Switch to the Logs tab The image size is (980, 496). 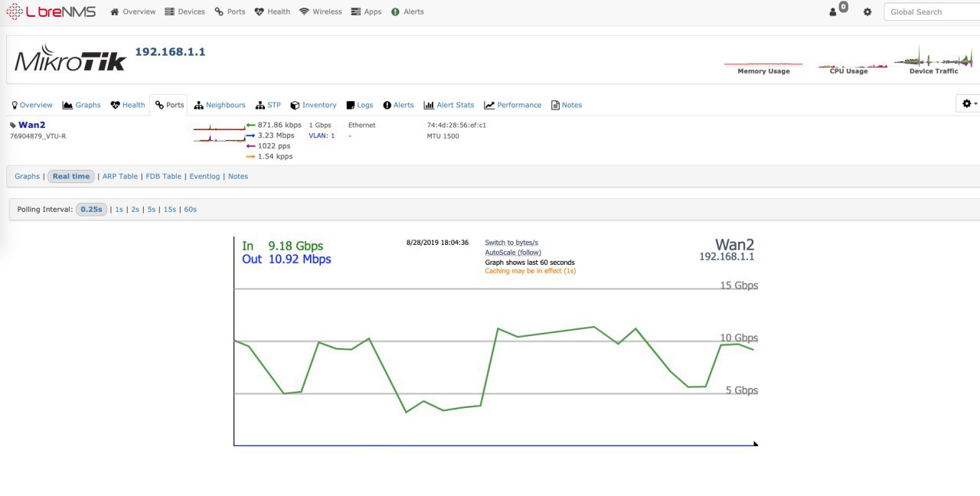360,105
